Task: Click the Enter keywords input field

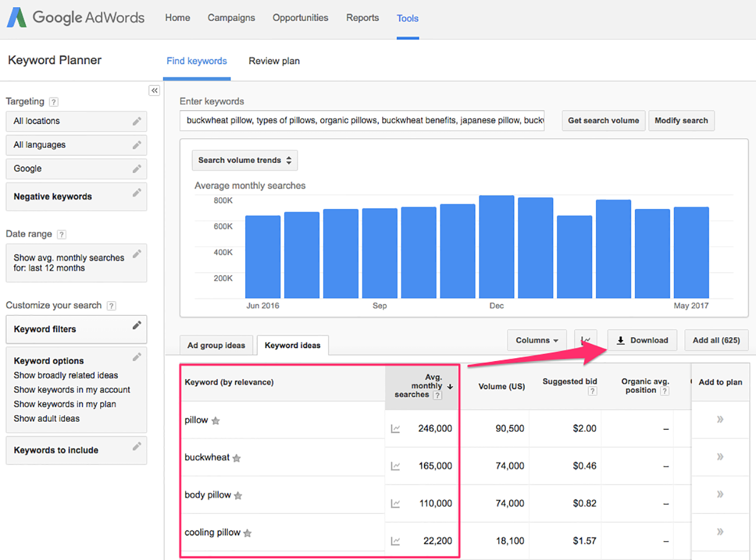Action: pos(362,121)
